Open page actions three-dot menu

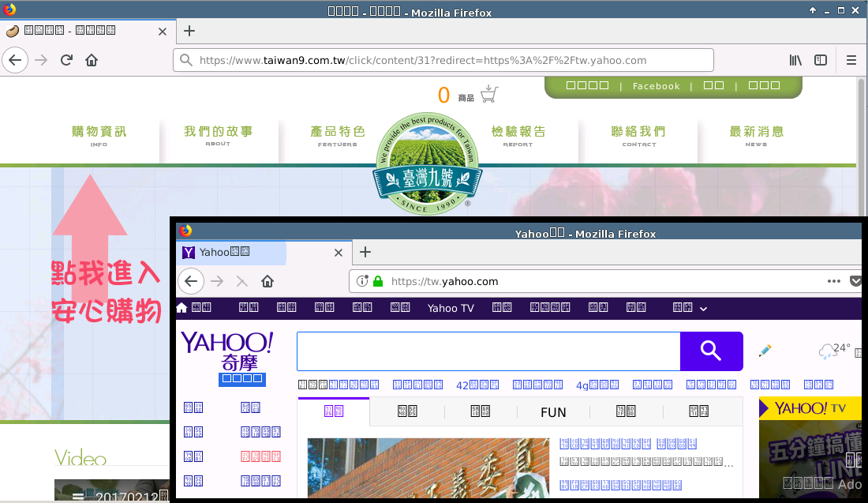834,281
